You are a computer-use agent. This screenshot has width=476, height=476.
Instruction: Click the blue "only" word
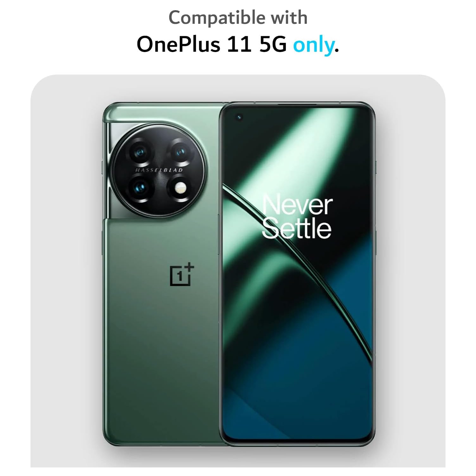[313, 45]
